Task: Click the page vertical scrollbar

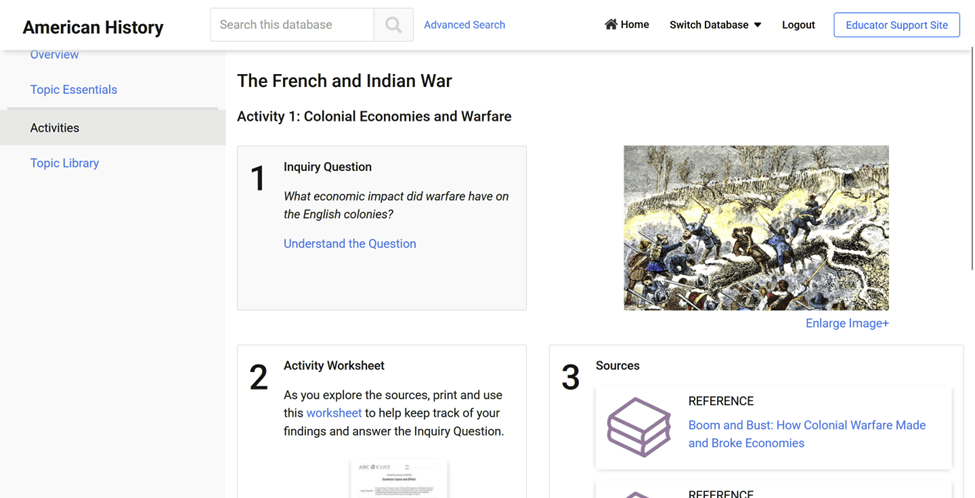Action: click(x=970, y=160)
